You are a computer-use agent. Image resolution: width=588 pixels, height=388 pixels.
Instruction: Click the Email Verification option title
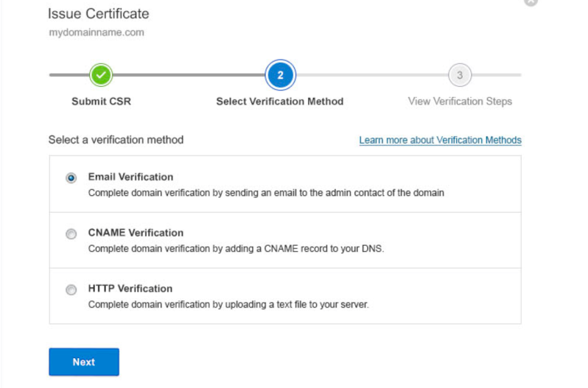tap(130, 177)
